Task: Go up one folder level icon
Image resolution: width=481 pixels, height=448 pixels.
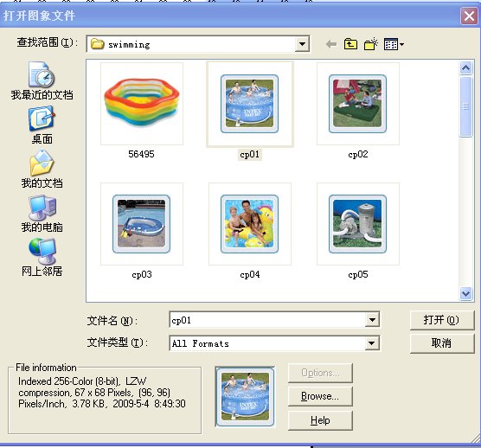Action: (350, 44)
